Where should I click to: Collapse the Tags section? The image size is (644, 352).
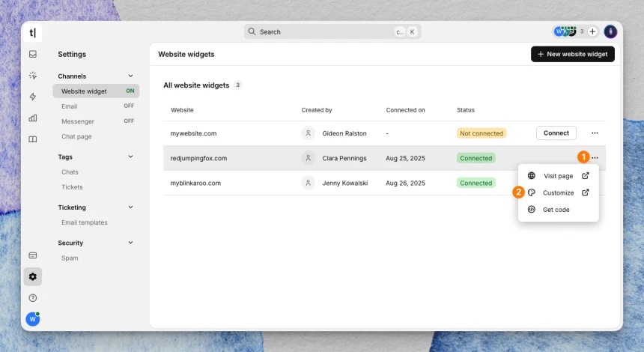click(130, 157)
